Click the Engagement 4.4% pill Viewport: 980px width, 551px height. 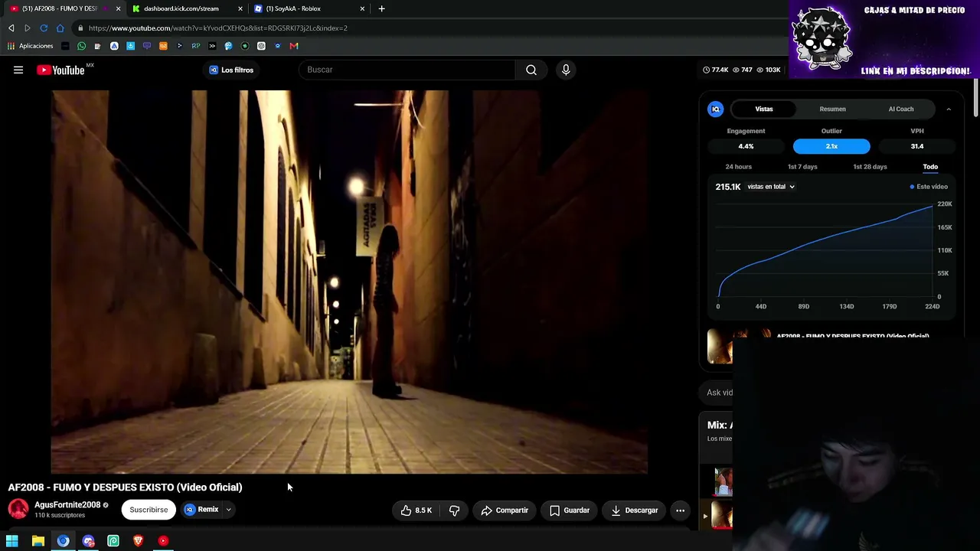click(x=746, y=146)
